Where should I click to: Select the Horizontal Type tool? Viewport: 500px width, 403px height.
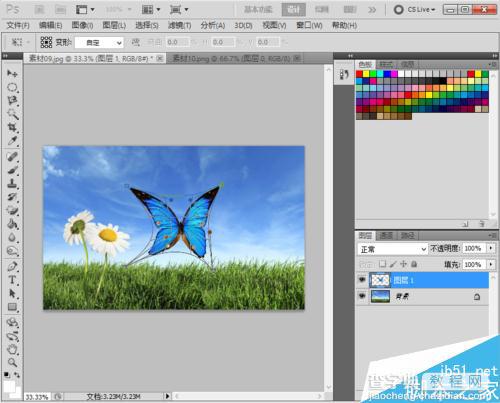point(12,279)
